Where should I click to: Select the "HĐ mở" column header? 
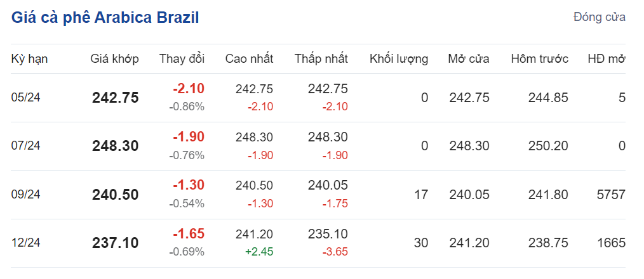(x=607, y=59)
